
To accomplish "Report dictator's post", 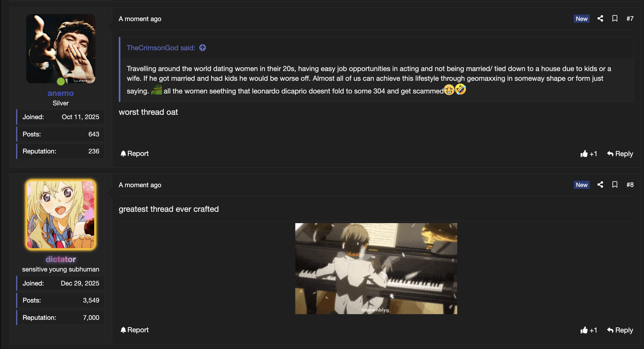I will [x=134, y=330].
